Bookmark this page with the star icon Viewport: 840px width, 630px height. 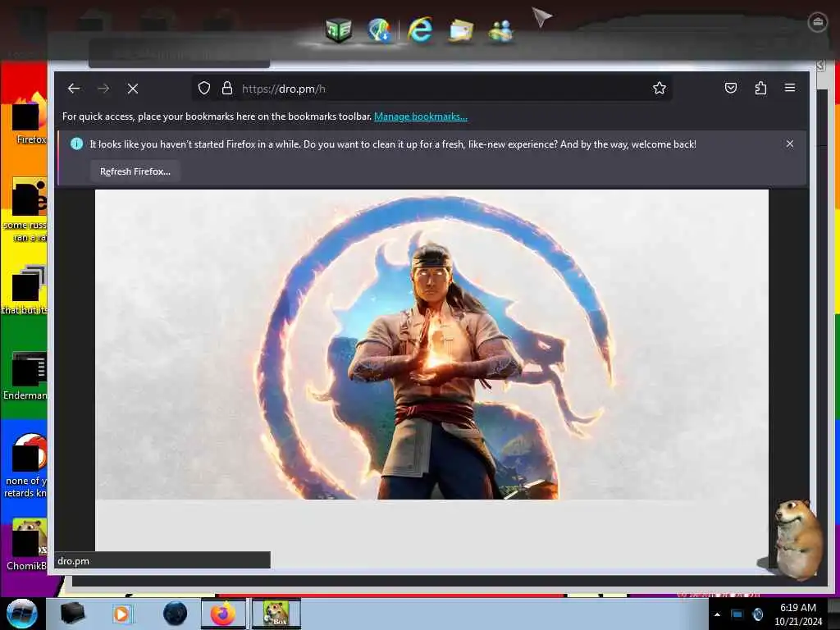click(660, 89)
